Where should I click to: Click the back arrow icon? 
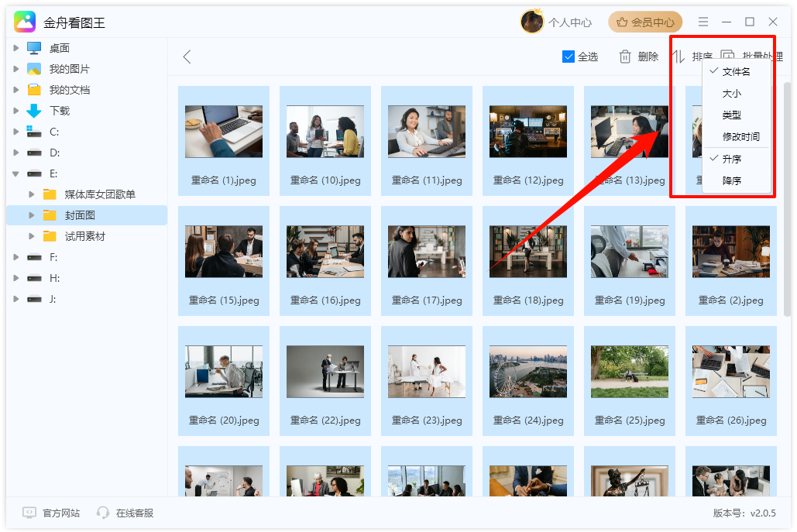point(187,57)
